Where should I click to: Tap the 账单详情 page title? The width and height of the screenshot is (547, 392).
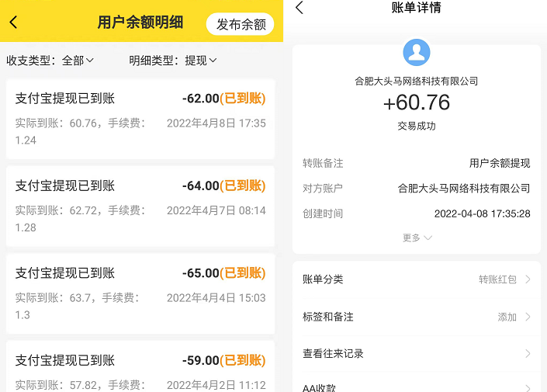[417, 7]
